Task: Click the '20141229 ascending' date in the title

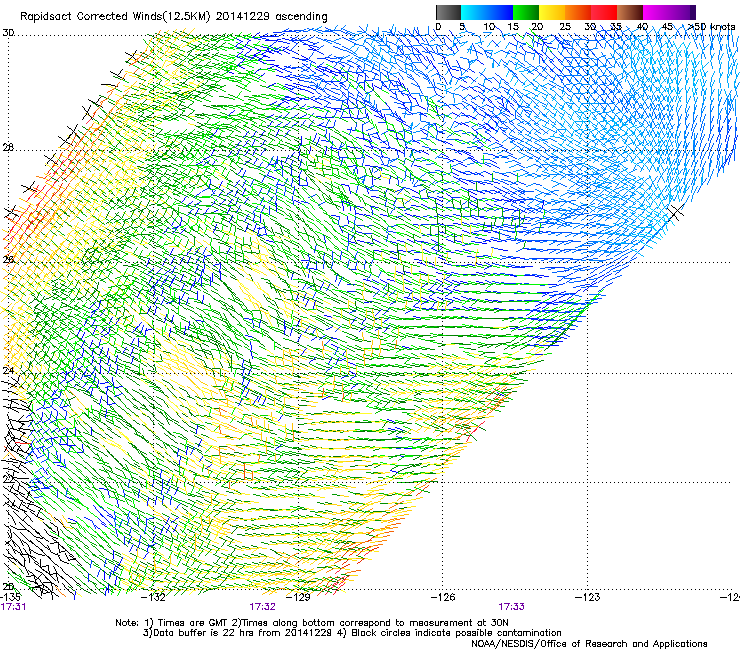Action: pos(271,17)
